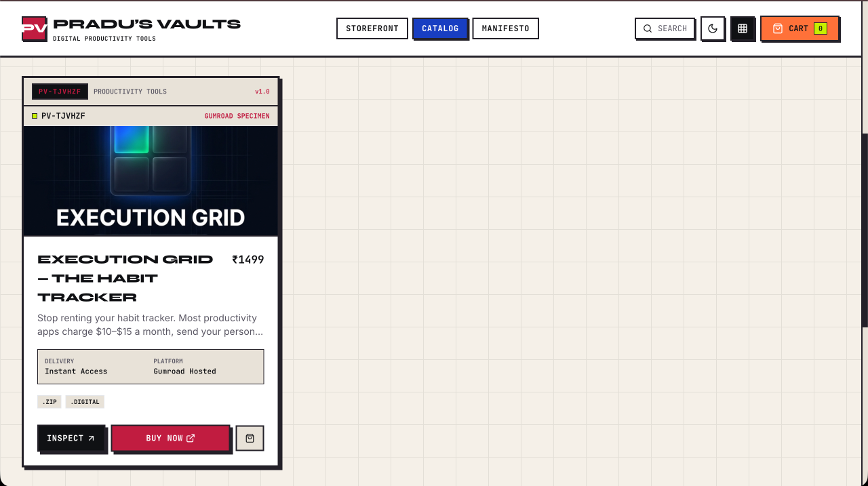
Task: Click the Gumroad Specimen label
Action: (x=237, y=116)
